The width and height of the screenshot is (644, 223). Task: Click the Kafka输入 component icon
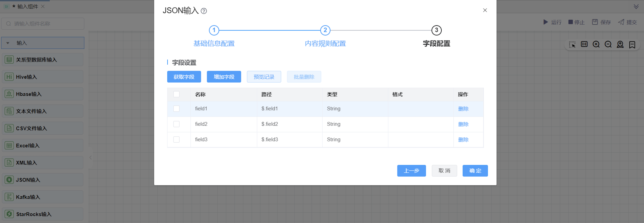coord(9,197)
